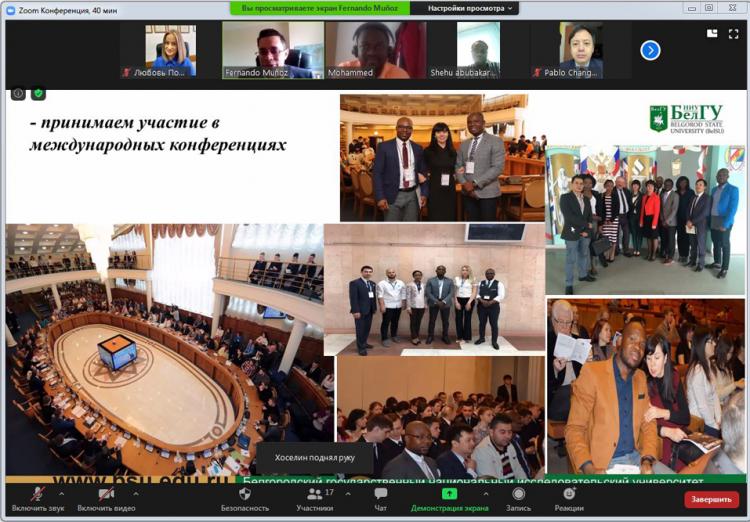Viewport: 750px width, 522px height.
Task: Click the red Завершить end button
Action: [711, 499]
